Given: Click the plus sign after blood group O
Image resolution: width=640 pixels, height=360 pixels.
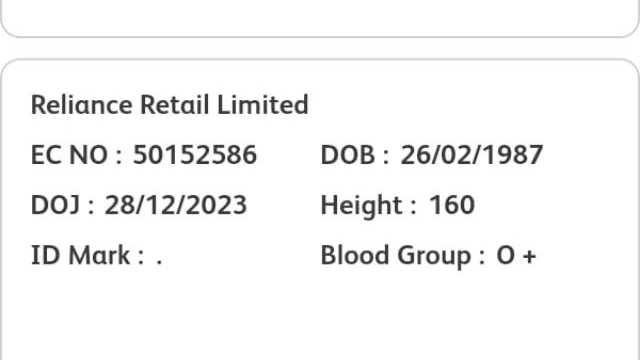Looking at the screenshot, I should (529, 257).
